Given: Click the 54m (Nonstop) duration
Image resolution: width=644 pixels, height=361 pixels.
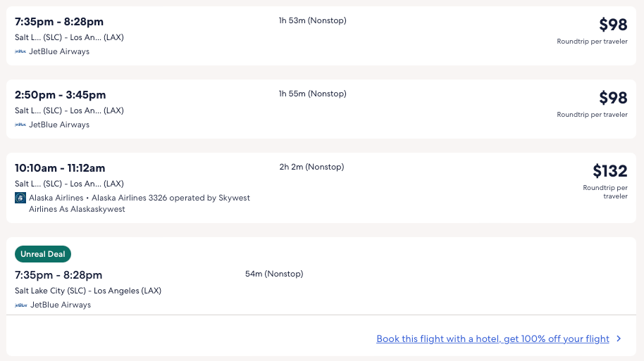Looking at the screenshot, I should 274,274.
